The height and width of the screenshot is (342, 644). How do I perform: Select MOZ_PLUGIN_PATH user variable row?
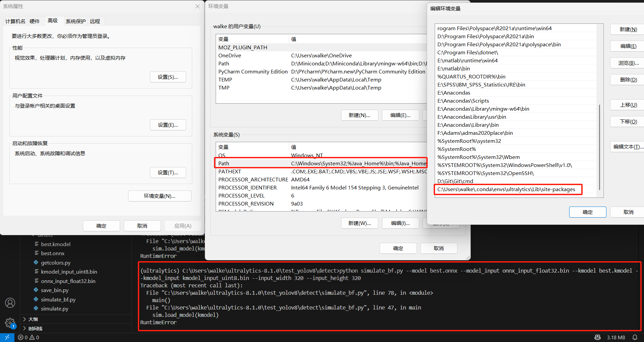(x=321, y=47)
